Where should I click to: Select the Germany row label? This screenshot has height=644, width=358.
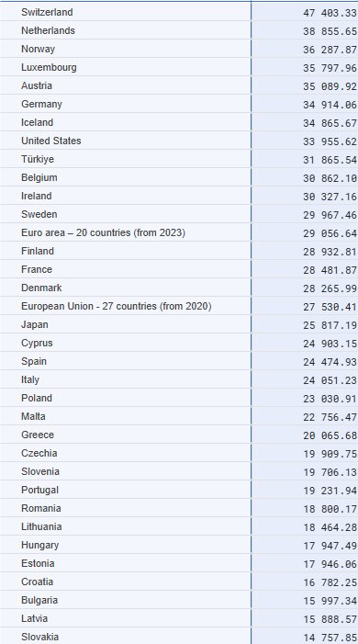point(41,105)
